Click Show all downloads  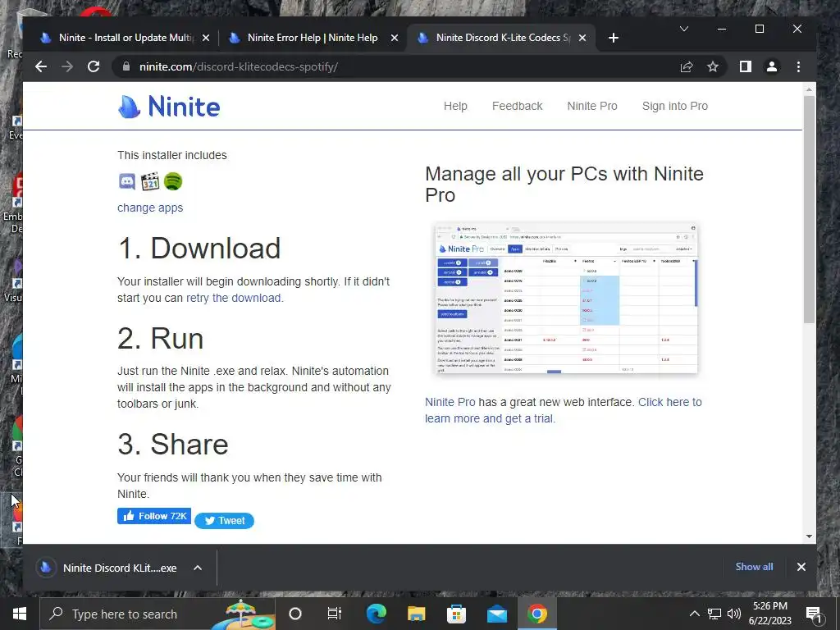click(755, 567)
